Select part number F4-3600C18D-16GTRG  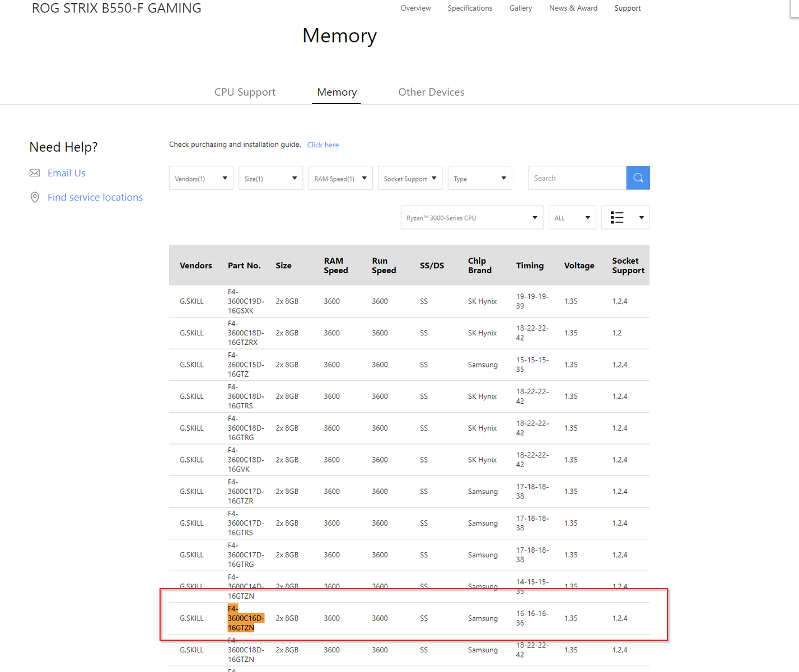[246, 428]
